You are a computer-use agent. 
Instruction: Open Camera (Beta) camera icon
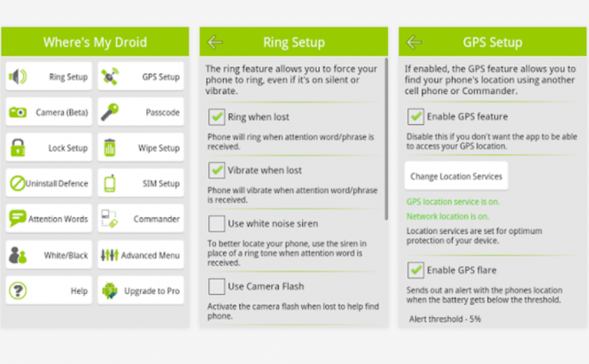point(18,112)
